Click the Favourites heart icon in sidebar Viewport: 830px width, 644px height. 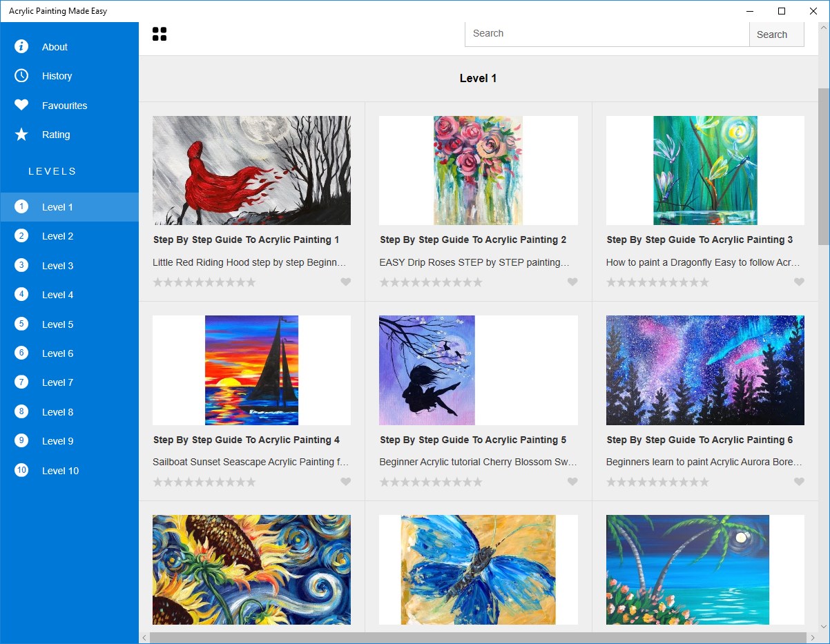click(21, 105)
